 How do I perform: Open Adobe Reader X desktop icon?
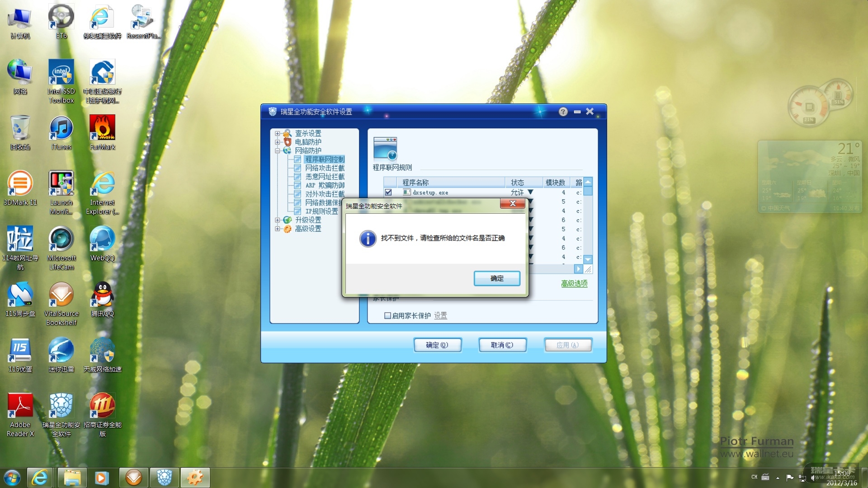(x=20, y=406)
